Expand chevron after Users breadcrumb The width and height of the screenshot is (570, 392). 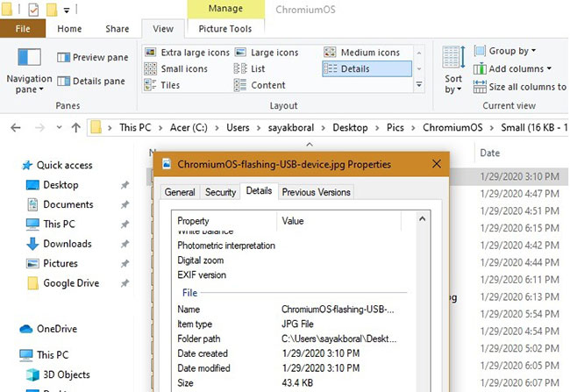pyautogui.click(x=259, y=128)
